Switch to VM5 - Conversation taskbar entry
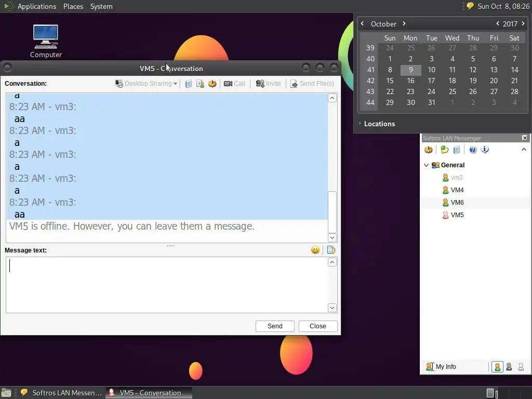This screenshot has height=399, width=532. point(149,393)
